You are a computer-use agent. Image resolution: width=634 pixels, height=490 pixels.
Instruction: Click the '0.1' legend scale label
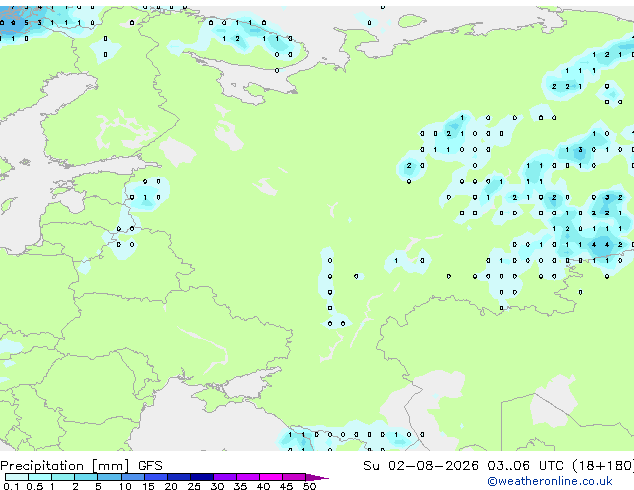11,486
